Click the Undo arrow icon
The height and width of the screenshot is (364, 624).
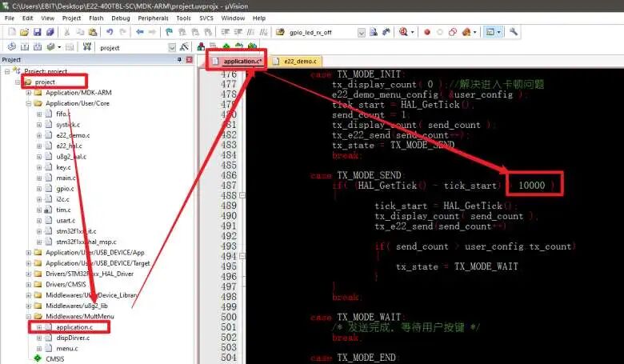pyautogui.click(x=110, y=33)
